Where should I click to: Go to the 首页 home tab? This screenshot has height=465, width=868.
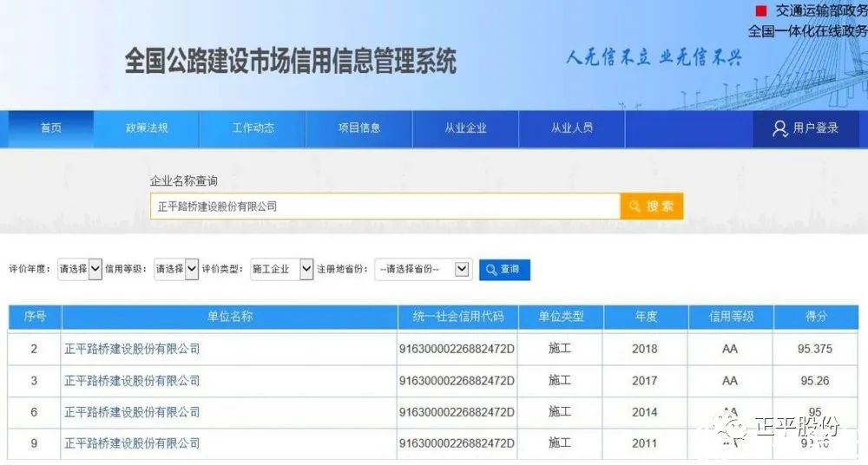click(x=51, y=128)
